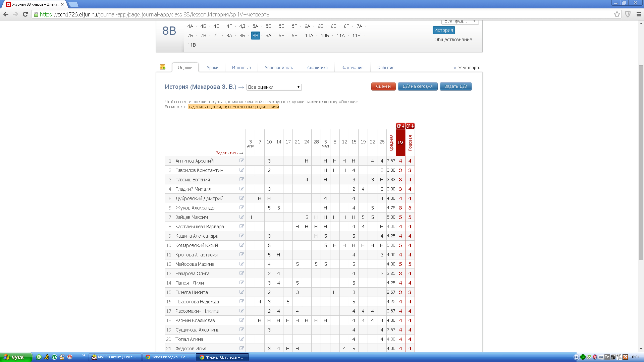Click edit icon next to Рзянин Владислав
This screenshot has height=362, width=644.
pos(241,320)
